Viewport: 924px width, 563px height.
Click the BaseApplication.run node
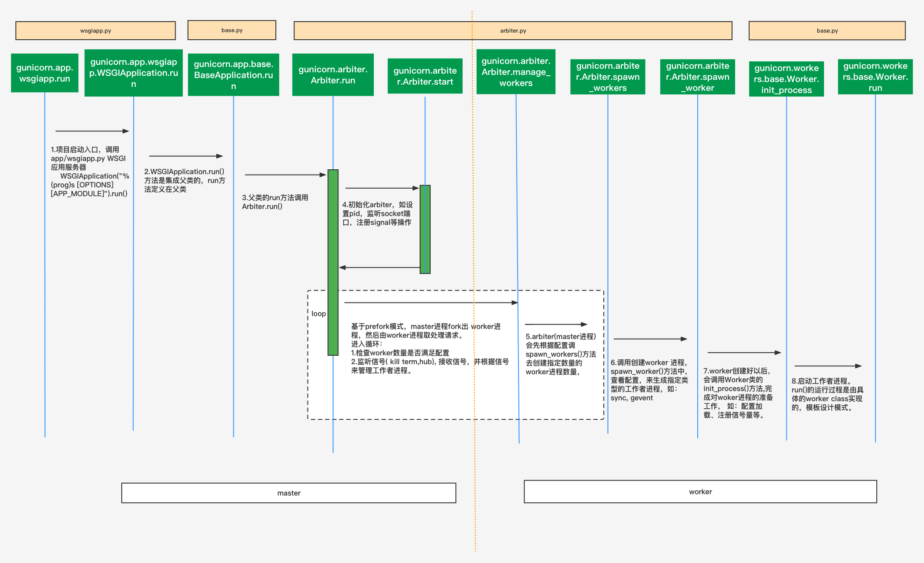point(233,75)
